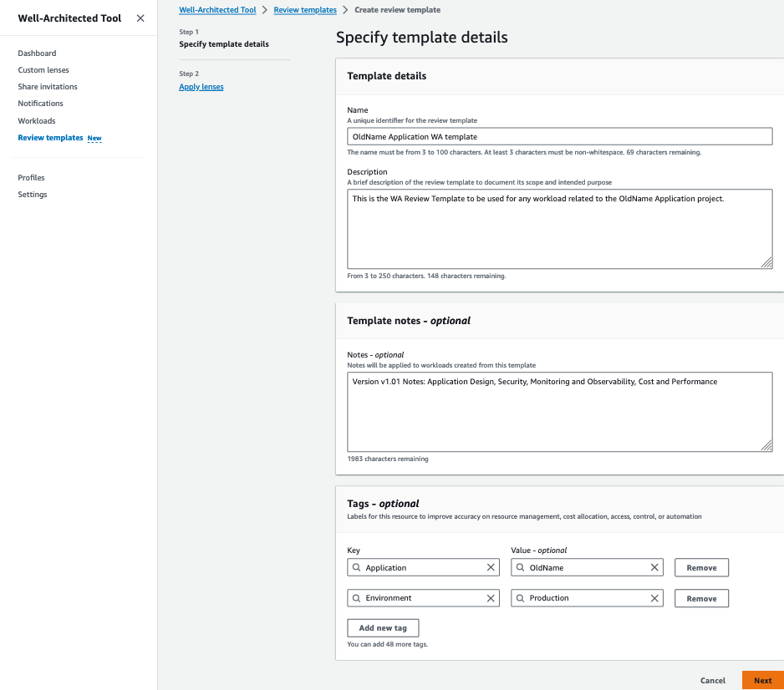The width and height of the screenshot is (784, 690).
Task: Click Add new tag
Action: (383, 627)
